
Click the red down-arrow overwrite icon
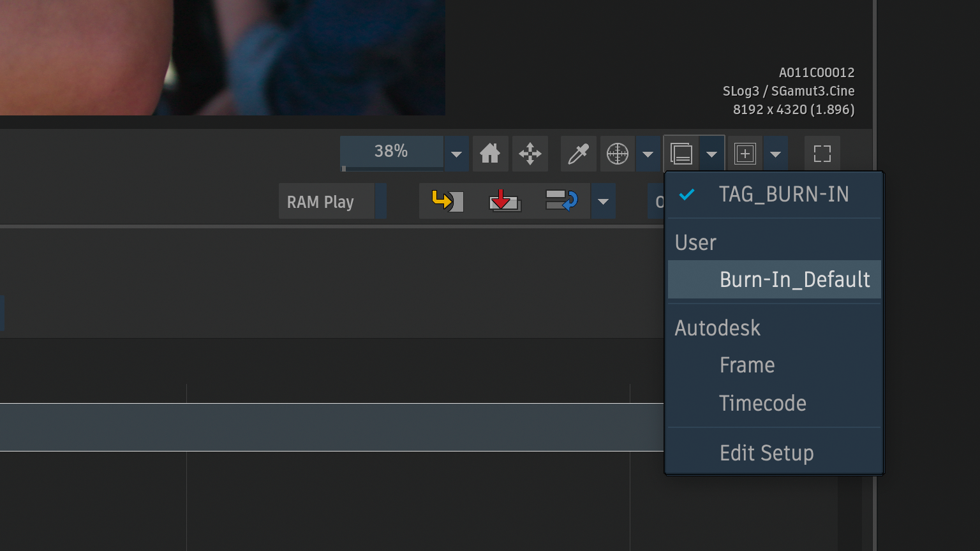click(x=504, y=201)
